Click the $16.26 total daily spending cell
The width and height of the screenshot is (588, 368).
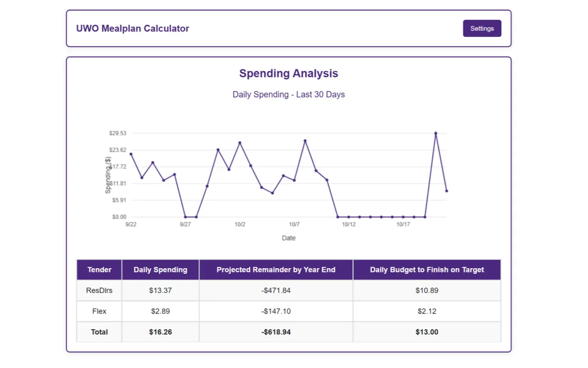coord(161,332)
